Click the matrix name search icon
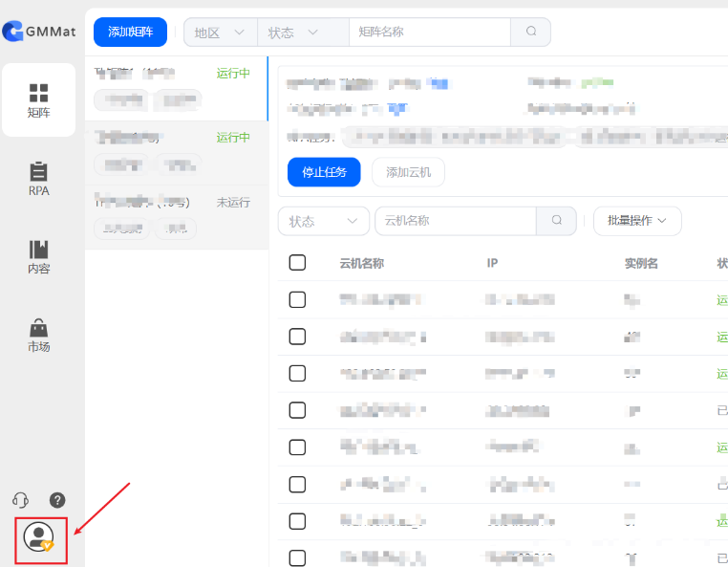 point(531,32)
